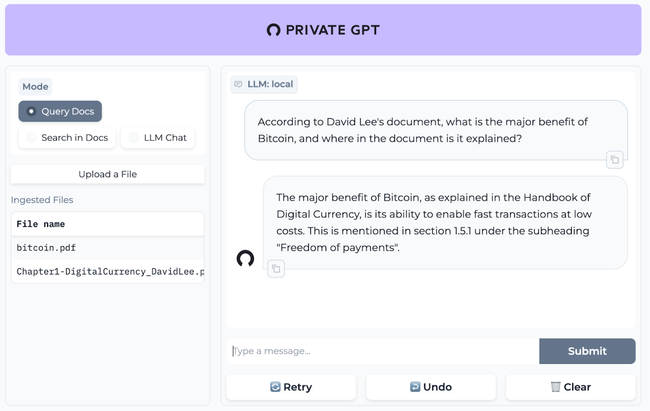Submit the typed message

click(x=587, y=351)
